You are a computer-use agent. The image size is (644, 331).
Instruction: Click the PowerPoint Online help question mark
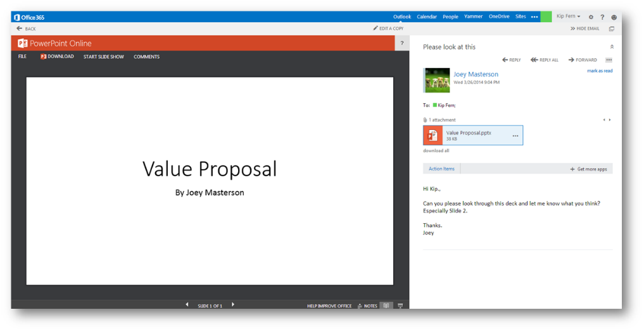click(x=401, y=43)
